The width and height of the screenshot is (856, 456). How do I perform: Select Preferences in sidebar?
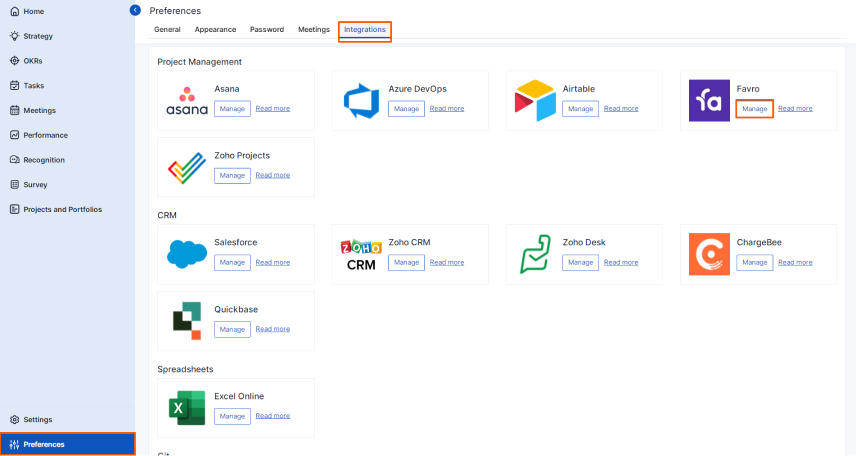68,444
